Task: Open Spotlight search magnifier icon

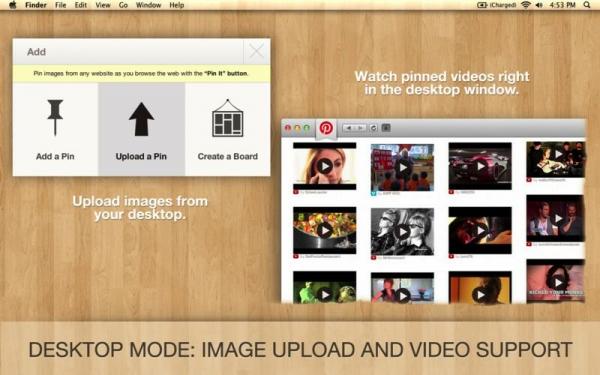Action: [587, 5]
